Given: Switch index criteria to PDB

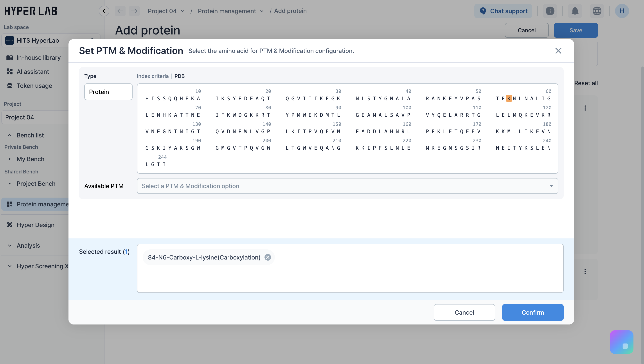Looking at the screenshot, I should coord(179,76).
